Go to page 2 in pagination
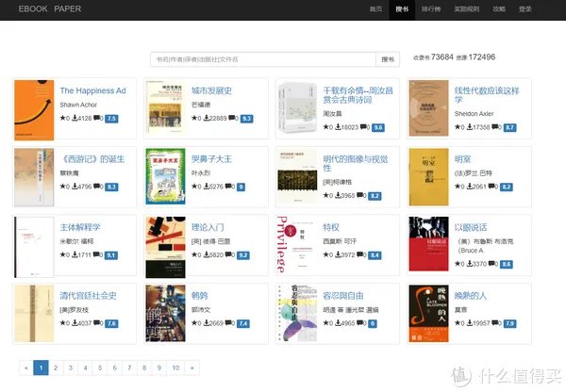 click(56, 367)
